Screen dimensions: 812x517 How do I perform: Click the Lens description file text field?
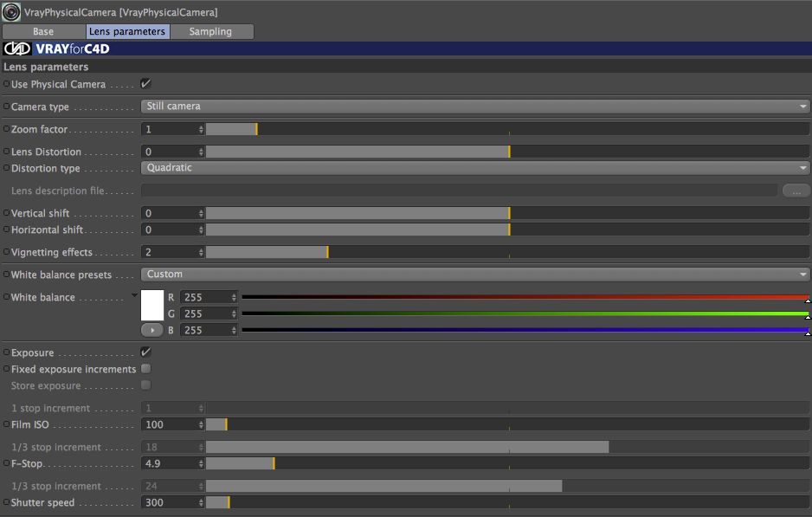(x=459, y=191)
